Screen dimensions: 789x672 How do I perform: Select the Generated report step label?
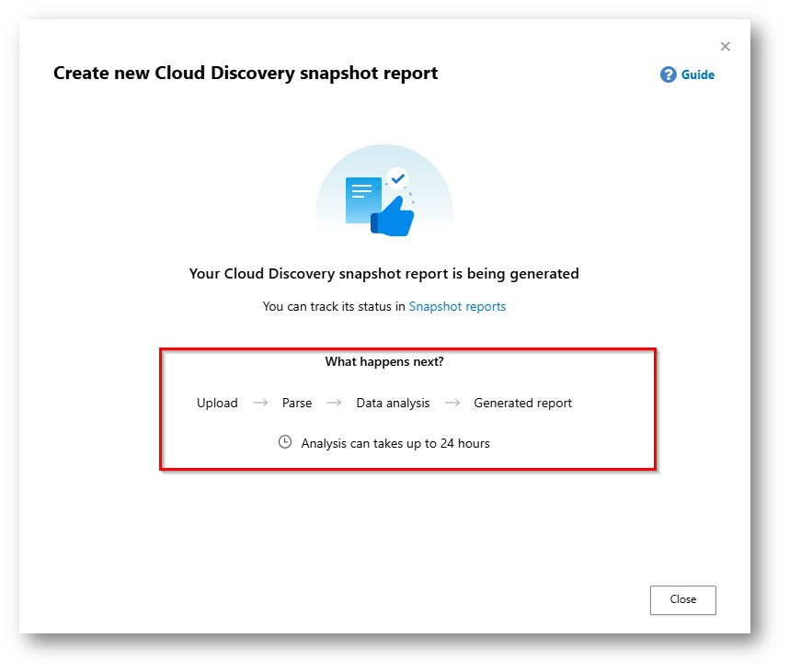(x=522, y=403)
